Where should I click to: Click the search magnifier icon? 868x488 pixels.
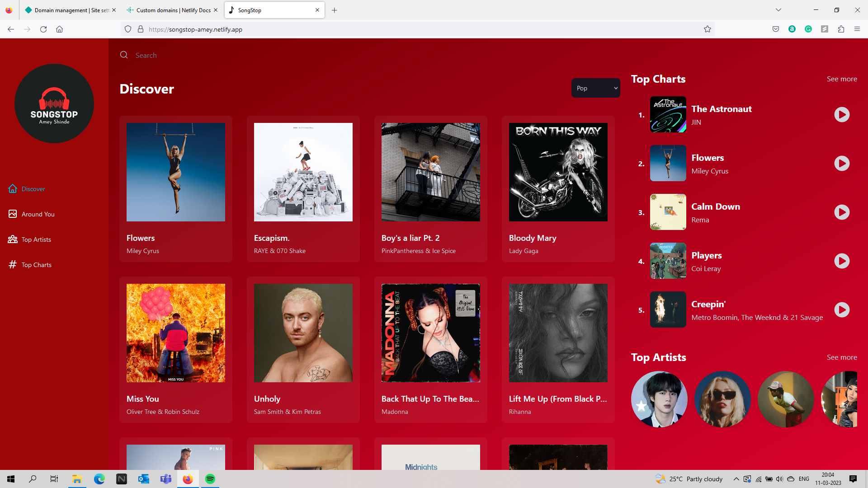tap(124, 55)
